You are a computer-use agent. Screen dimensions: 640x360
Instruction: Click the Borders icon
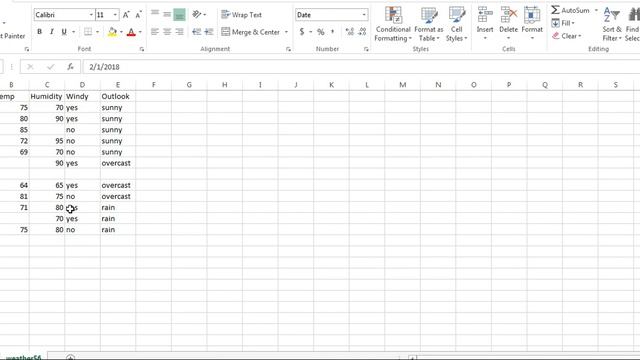click(88, 32)
